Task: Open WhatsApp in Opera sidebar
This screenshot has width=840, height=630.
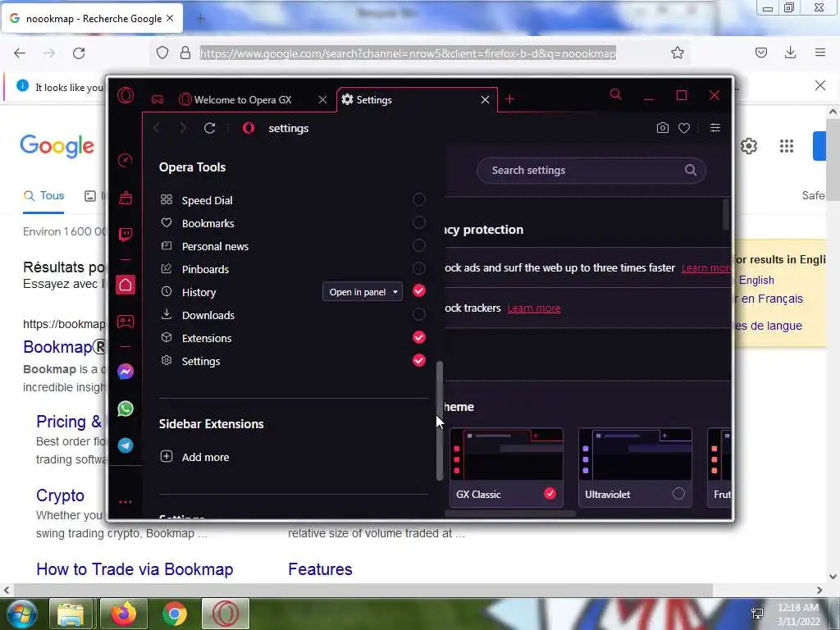Action: tap(126, 409)
